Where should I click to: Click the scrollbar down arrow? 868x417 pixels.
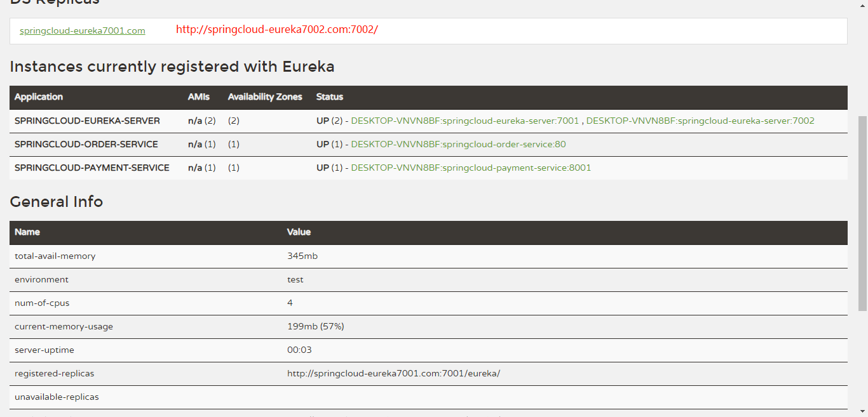click(862, 412)
